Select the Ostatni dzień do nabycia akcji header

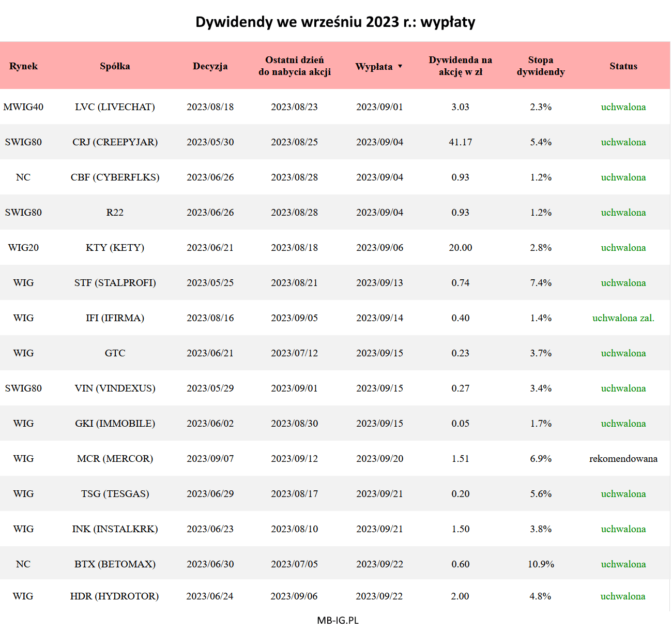pyautogui.click(x=294, y=66)
